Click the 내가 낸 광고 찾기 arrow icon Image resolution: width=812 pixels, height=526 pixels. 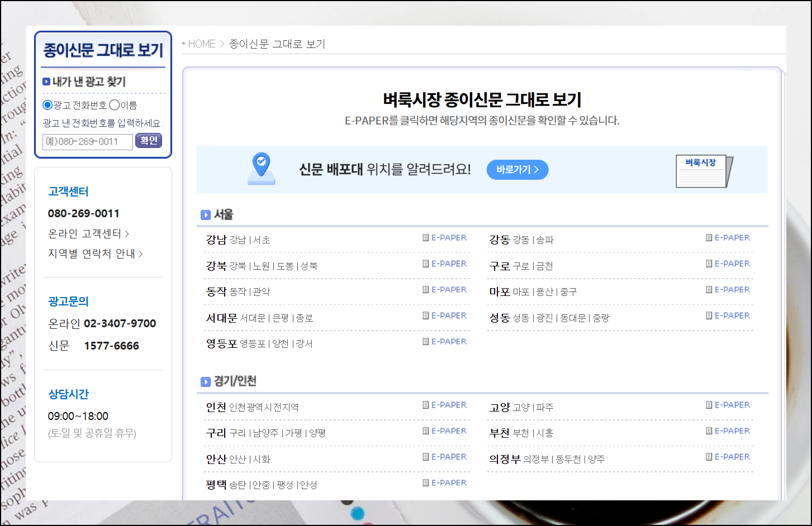(x=46, y=82)
